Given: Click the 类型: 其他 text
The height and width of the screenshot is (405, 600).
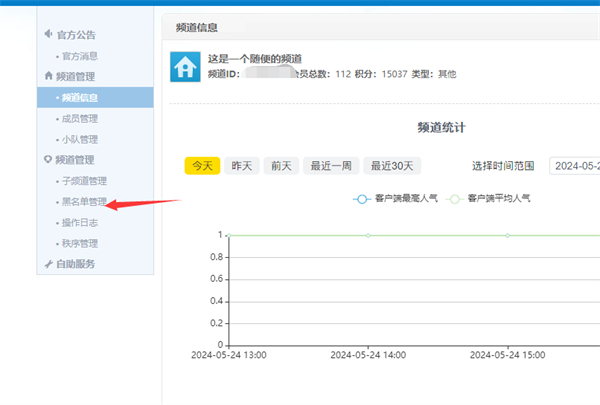Looking at the screenshot, I should [434, 74].
